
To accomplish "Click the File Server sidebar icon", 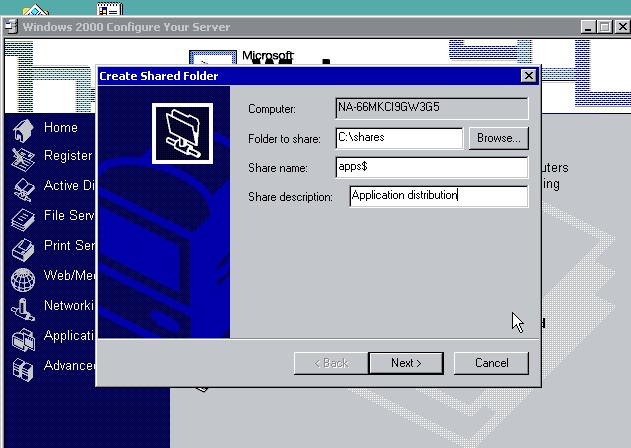I will tap(23, 219).
